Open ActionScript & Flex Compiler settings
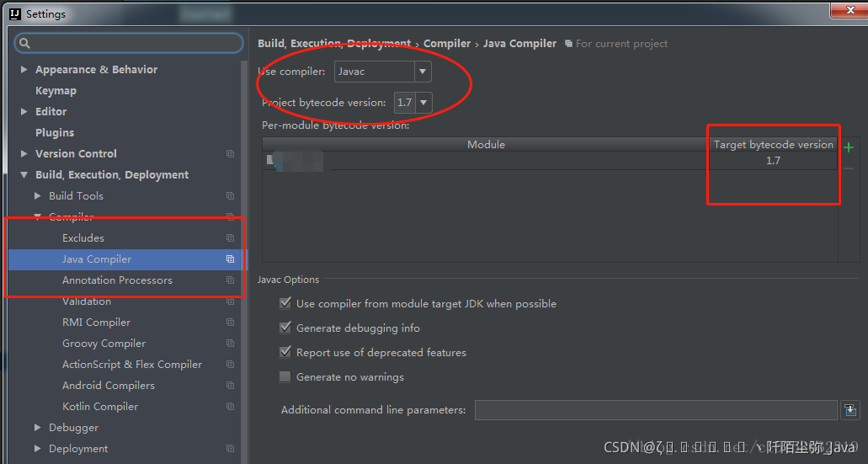The image size is (868, 464). pos(132,365)
